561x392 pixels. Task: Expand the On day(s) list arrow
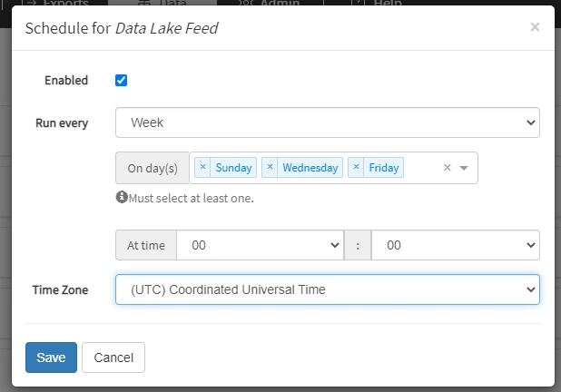pos(464,168)
